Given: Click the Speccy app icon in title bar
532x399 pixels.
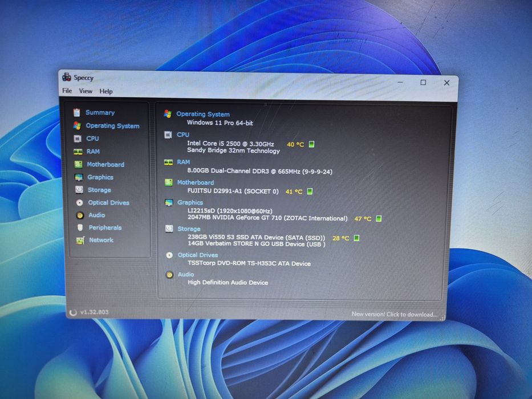Looking at the screenshot, I should click(67, 77).
